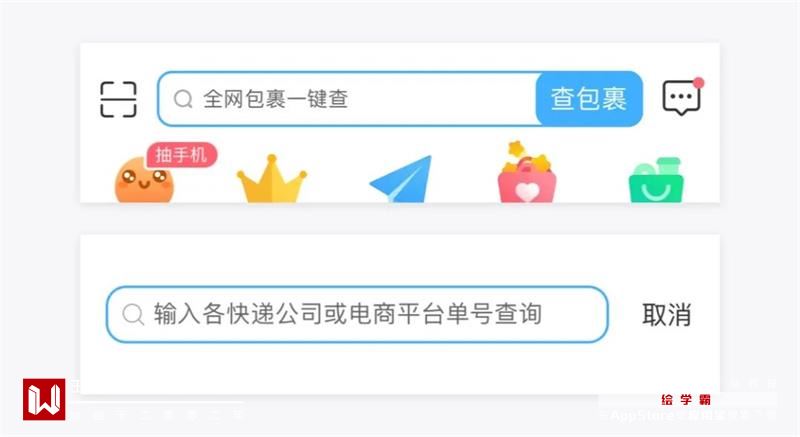The width and height of the screenshot is (800, 437).
Task: Tap the green shopping bag icon
Action: pyautogui.click(x=656, y=180)
